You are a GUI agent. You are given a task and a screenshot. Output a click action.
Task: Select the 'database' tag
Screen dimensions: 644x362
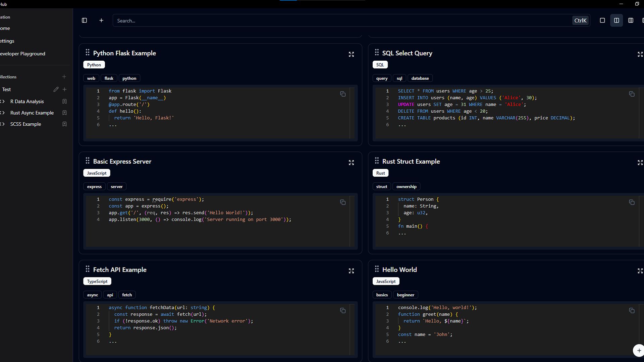tap(420, 78)
